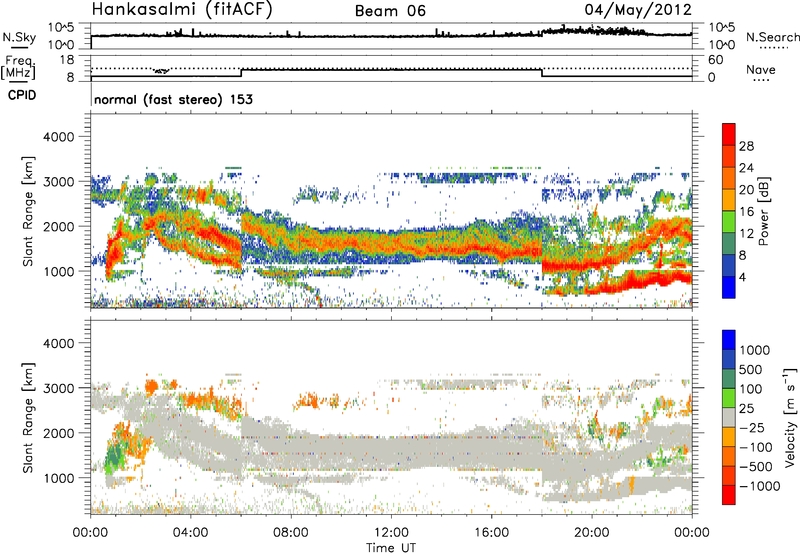Click the -1000 tick on Velocity colorbar
Screen dimensions: 800x554
coord(760,486)
